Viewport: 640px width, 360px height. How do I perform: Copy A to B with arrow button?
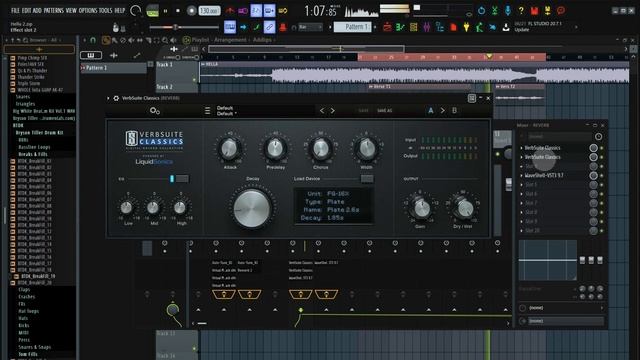coord(442,111)
